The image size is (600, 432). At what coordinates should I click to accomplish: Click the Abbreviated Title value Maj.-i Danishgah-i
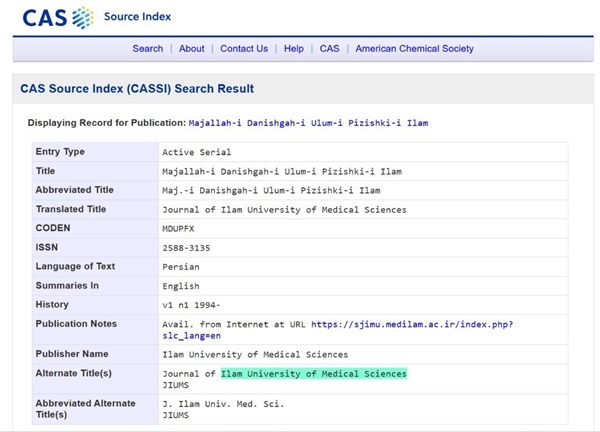click(x=271, y=191)
